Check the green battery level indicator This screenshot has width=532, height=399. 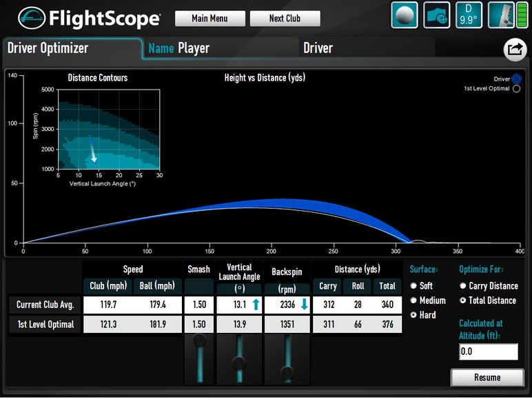point(522,15)
